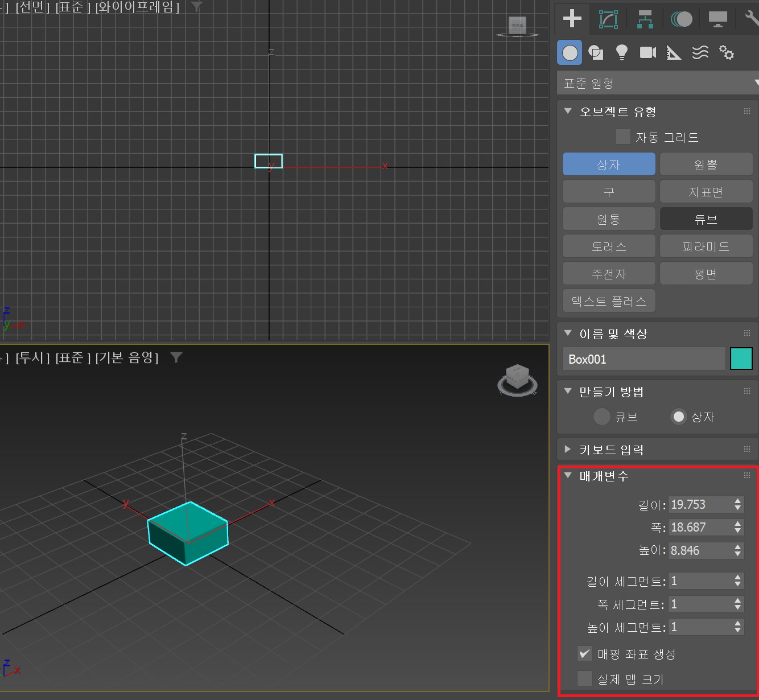Select the Geometry category icon

coord(570,53)
